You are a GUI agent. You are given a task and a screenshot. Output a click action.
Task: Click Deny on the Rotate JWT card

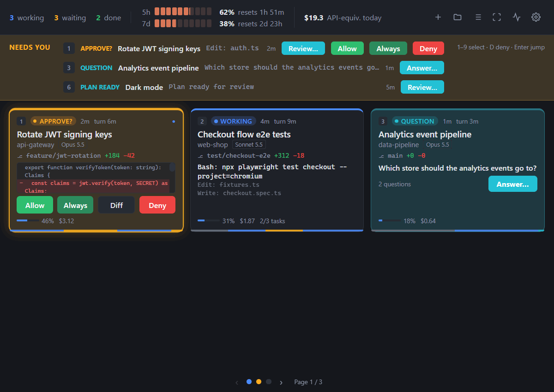[157, 205]
